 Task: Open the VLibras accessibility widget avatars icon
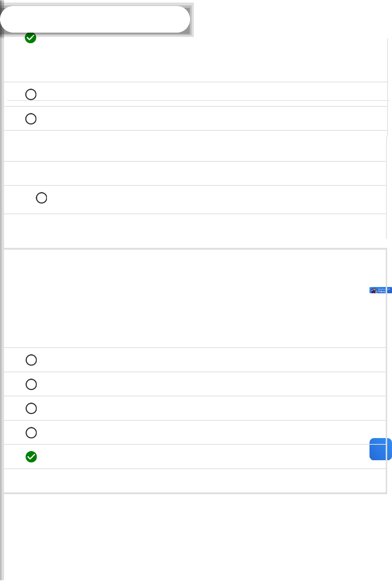[374, 290]
